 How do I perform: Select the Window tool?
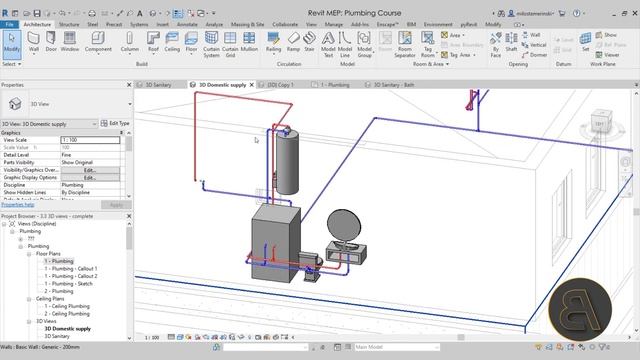[70, 42]
